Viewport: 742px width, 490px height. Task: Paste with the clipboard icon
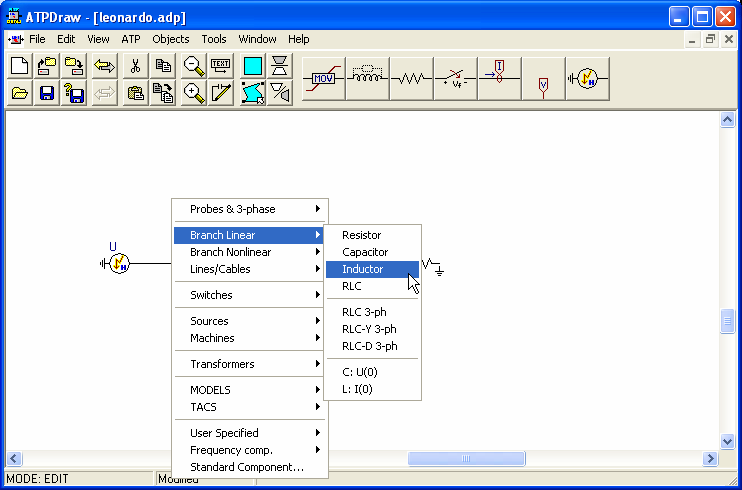click(135, 92)
